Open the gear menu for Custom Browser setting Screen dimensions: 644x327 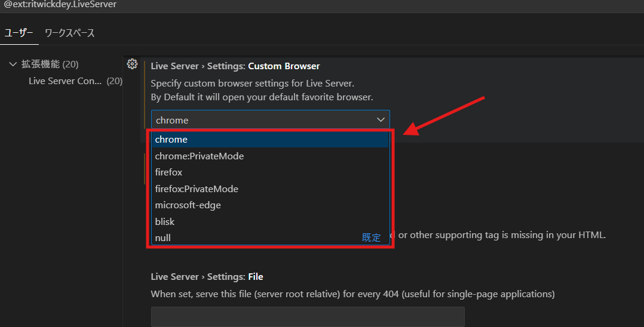coord(133,64)
